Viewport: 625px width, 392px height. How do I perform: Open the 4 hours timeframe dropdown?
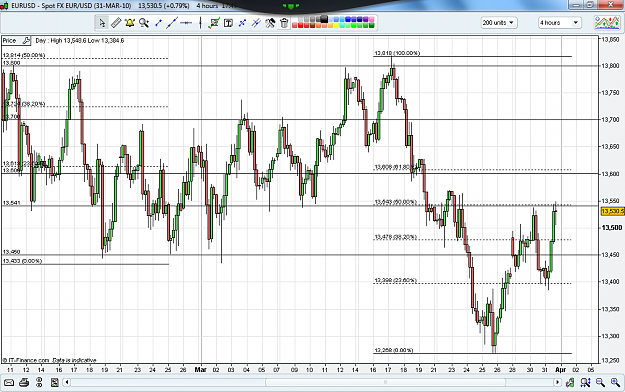pyautogui.click(x=560, y=23)
